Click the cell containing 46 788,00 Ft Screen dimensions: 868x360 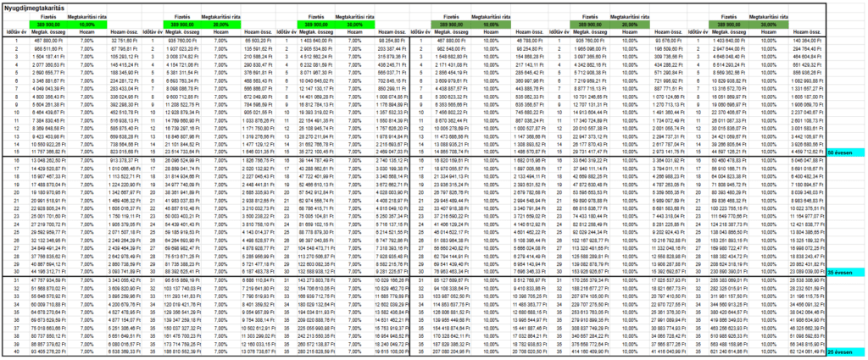(530, 39)
